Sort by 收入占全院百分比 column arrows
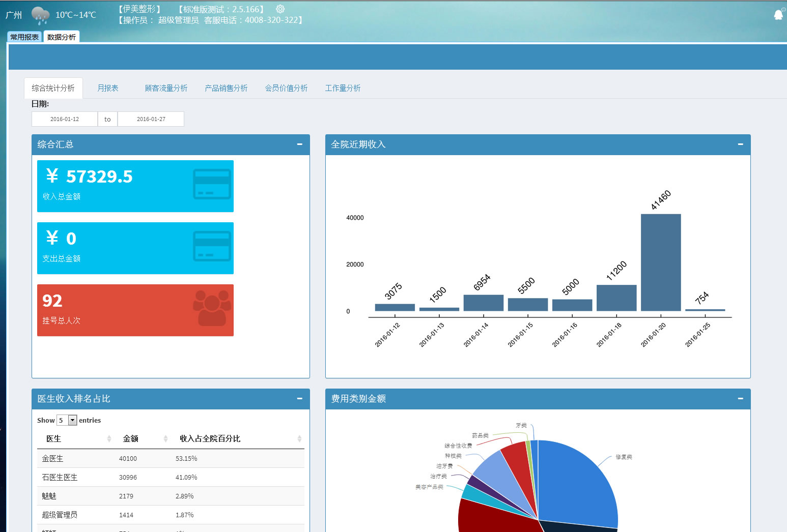 [299, 439]
